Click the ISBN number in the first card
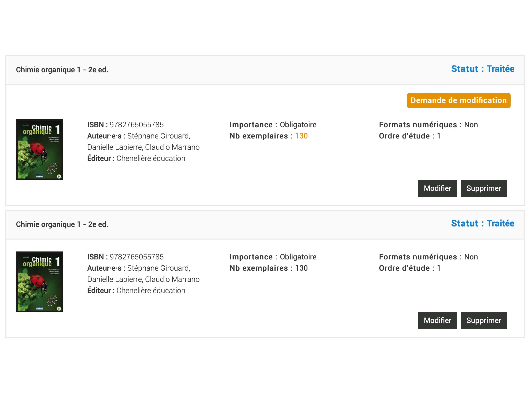This screenshot has height=393, width=532. point(137,125)
